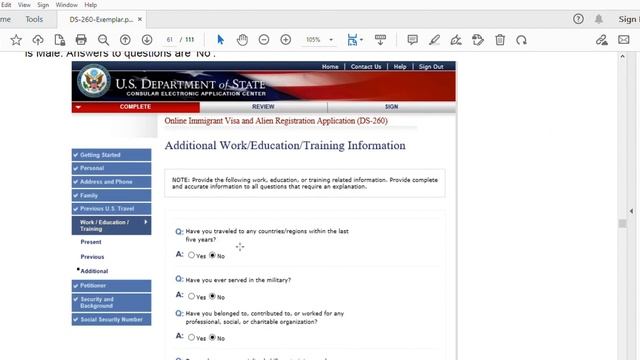The width and height of the screenshot is (640, 360).
Task: Select No for traveled to countries question
Action: tap(212, 255)
